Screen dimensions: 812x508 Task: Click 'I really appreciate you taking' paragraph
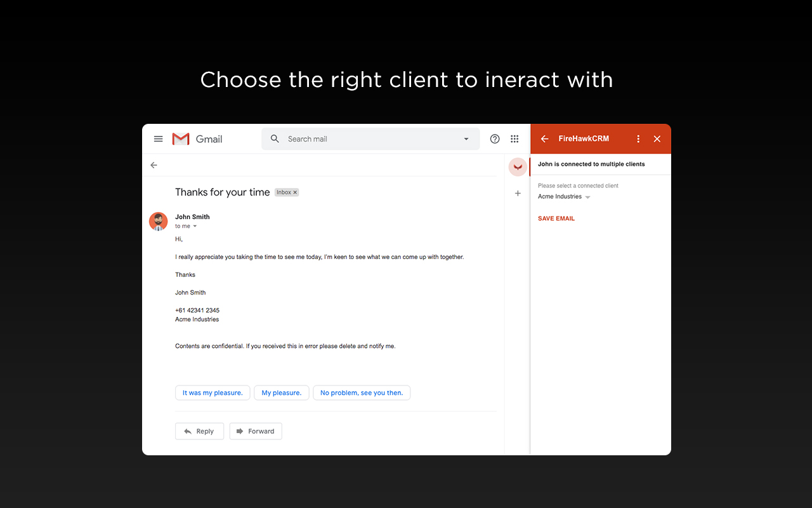pyautogui.click(x=320, y=257)
